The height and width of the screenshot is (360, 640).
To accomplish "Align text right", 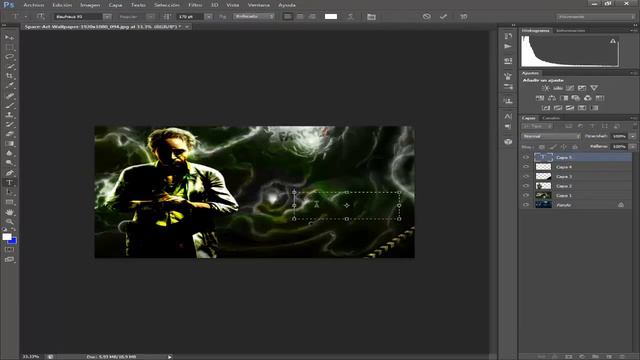I will tap(312, 17).
